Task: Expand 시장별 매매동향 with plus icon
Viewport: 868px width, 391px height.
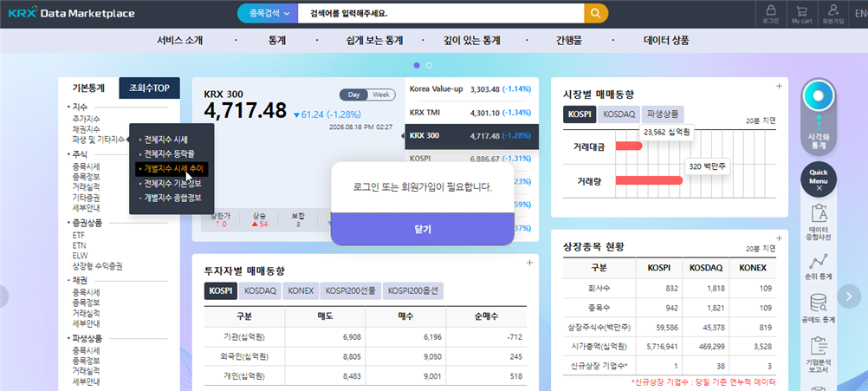Action: [x=778, y=86]
